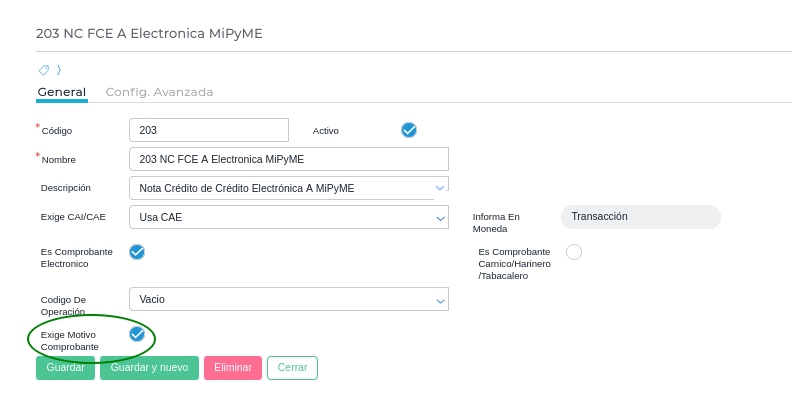Click the Exige Motivo Comprobante label

click(70, 340)
